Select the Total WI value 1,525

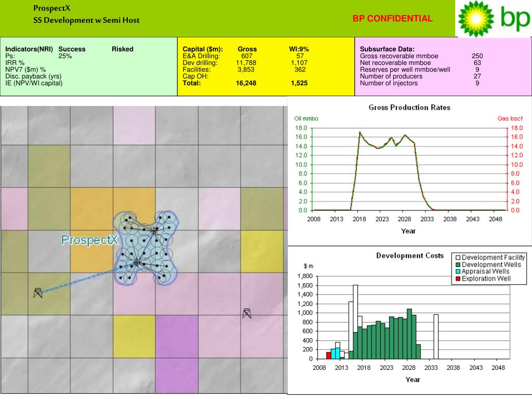pyautogui.click(x=299, y=83)
